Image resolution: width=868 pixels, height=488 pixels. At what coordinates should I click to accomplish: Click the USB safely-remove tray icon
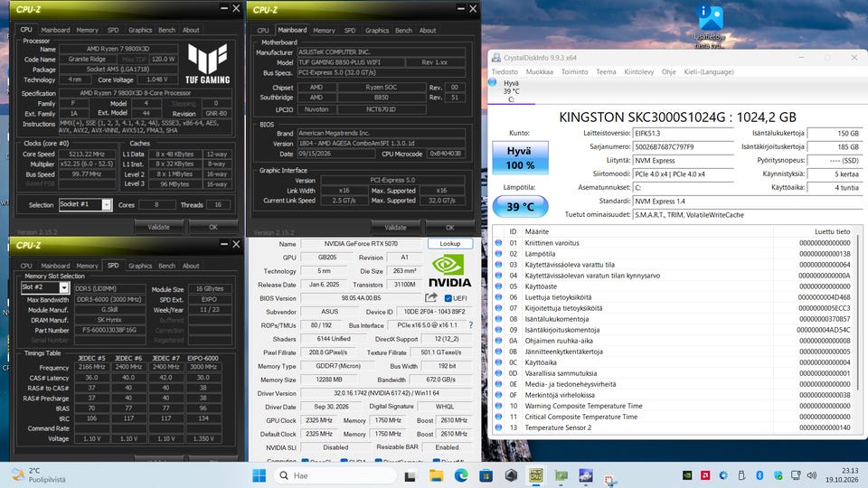point(741,475)
